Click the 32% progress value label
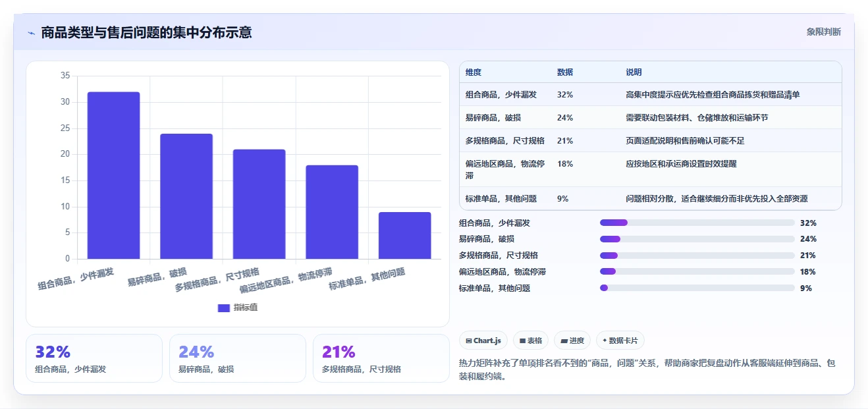Viewport: 868px width, 409px height. (808, 223)
